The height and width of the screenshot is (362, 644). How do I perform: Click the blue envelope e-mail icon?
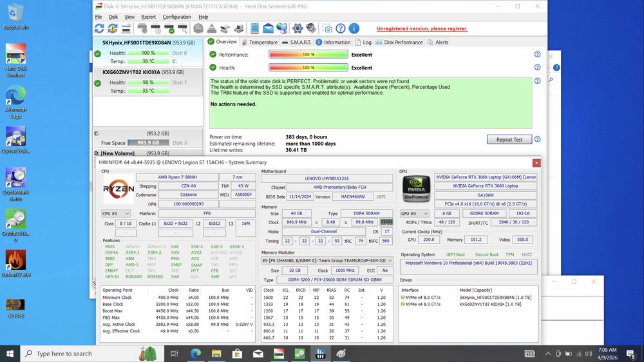coord(268,28)
